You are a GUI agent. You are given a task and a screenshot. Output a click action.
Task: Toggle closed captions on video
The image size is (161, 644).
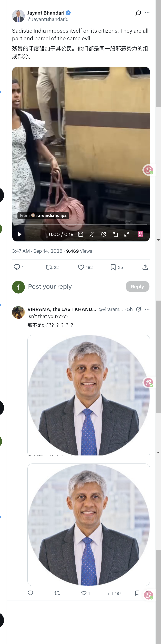point(81,234)
